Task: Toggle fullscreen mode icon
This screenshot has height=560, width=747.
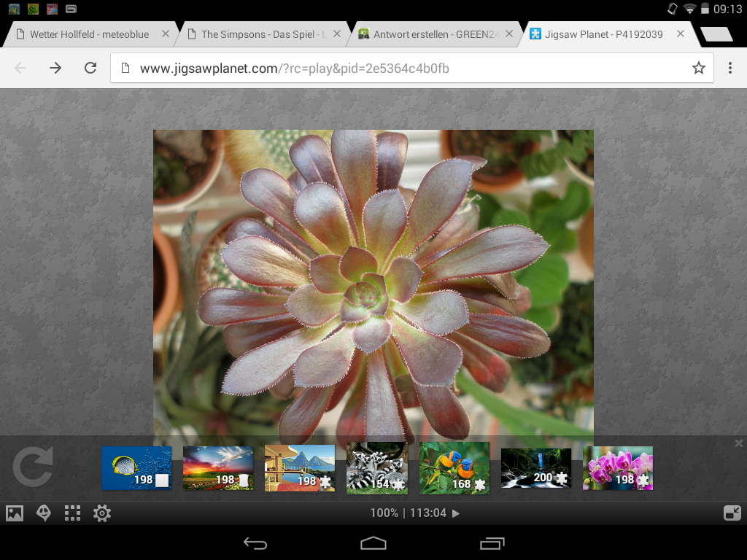Action: click(x=732, y=513)
